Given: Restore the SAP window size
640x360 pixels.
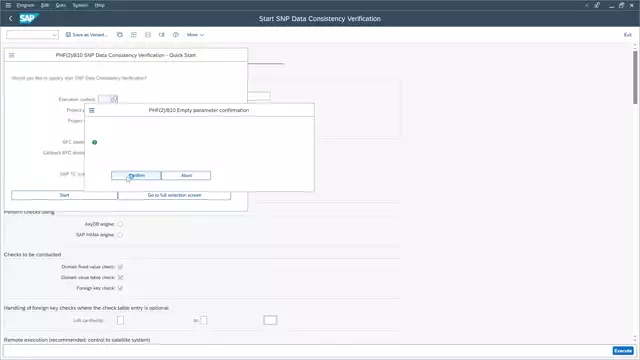Looking at the screenshot, I should coord(621,5).
